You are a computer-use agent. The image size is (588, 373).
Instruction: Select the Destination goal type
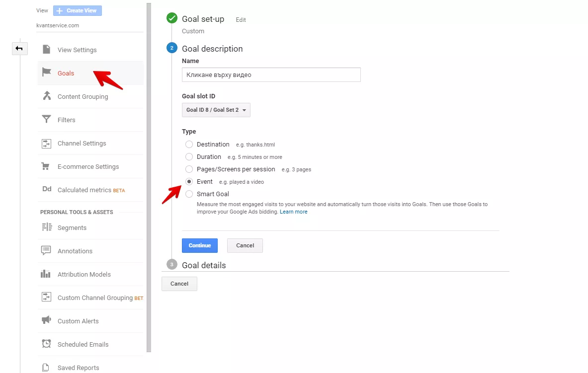coord(189,145)
